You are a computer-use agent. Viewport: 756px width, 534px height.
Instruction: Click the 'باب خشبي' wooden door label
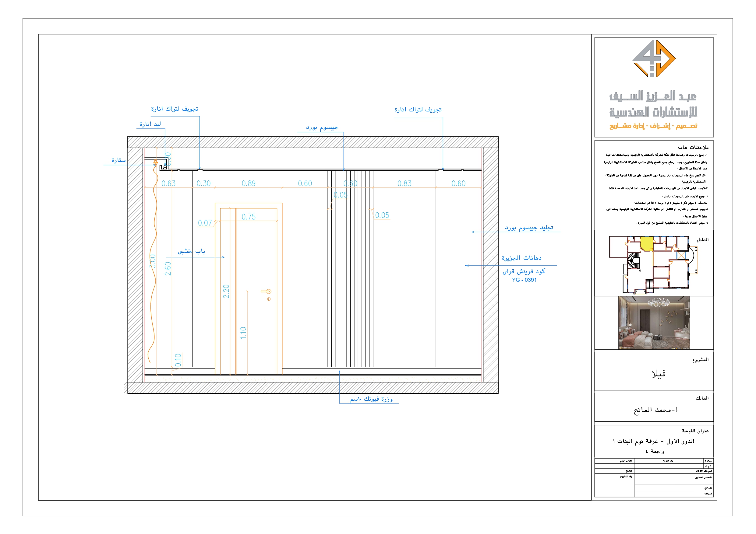tap(191, 252)
